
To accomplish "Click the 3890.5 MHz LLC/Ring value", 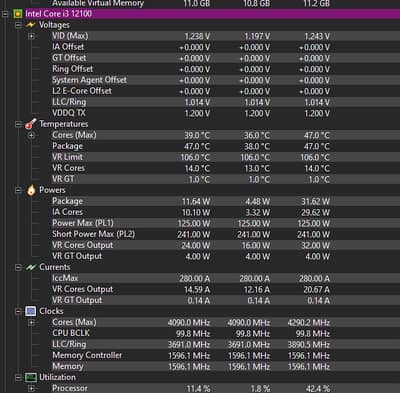I will 309,345.
